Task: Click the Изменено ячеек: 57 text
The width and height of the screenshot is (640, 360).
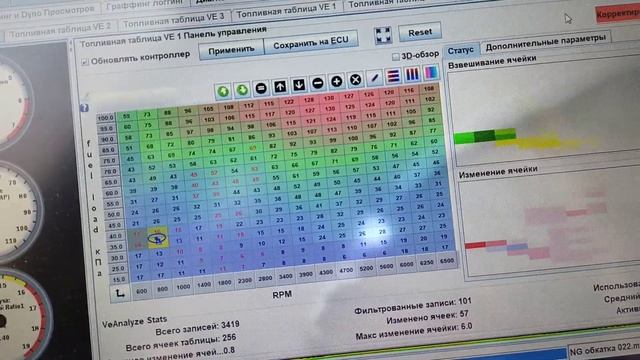Action: tap(427, 318)
